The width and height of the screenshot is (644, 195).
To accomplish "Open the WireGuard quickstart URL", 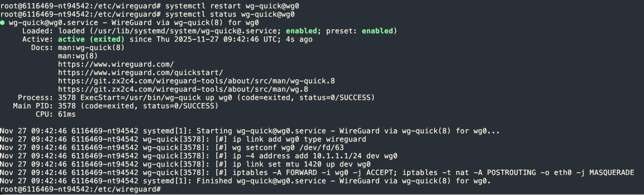I will tap(140, 73).
